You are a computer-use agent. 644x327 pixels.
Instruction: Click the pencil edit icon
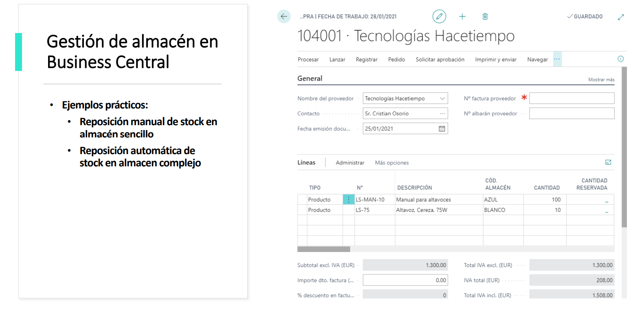click(439, 16)
